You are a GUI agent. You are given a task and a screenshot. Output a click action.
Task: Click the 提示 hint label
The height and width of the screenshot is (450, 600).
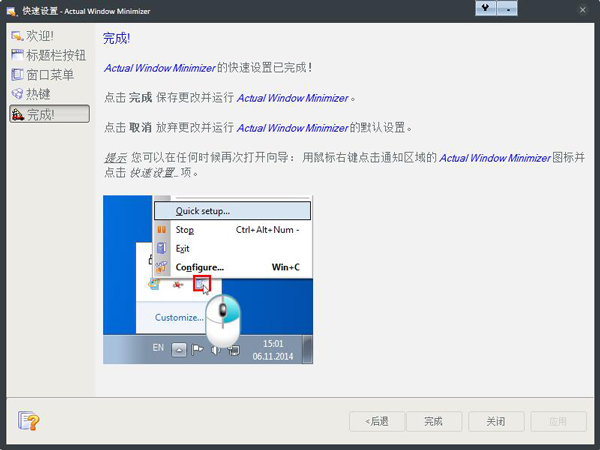click(x=116, y=158)
